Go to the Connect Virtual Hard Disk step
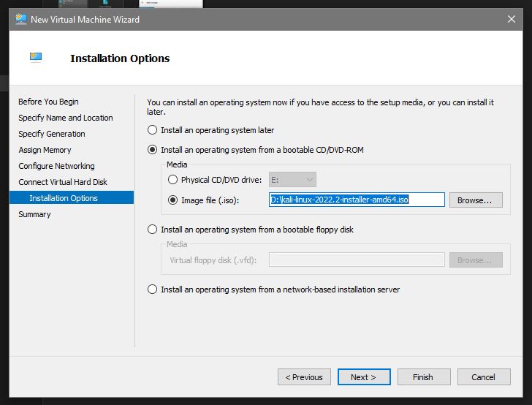 [63, 182]
